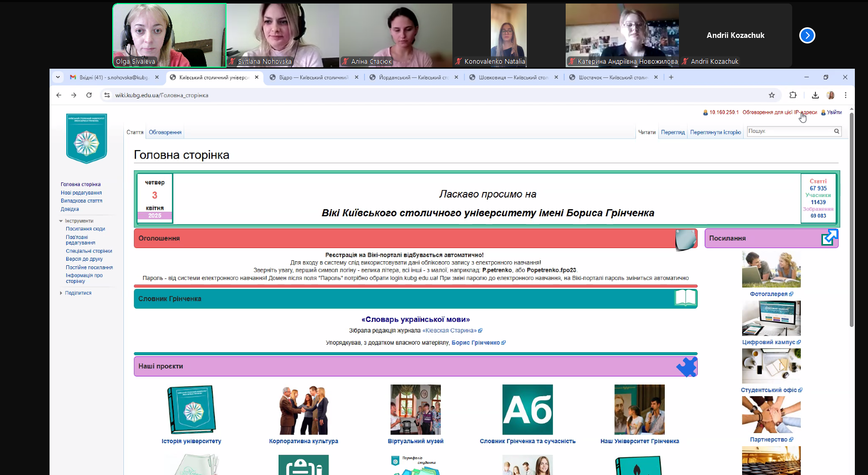
Task: Open the browser extensions puzzle icon
Action: click(793, 95)
